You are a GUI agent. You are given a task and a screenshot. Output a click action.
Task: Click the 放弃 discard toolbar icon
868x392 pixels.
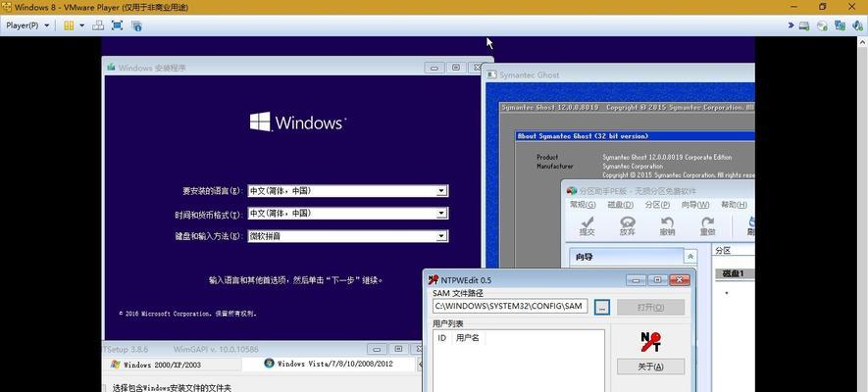coord(627,226)
